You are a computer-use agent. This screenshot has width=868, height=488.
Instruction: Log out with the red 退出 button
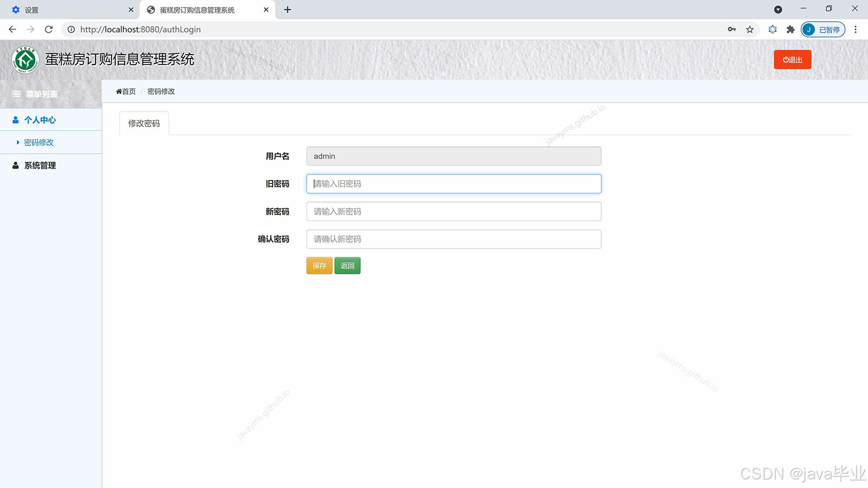click(x=793, y=60)
